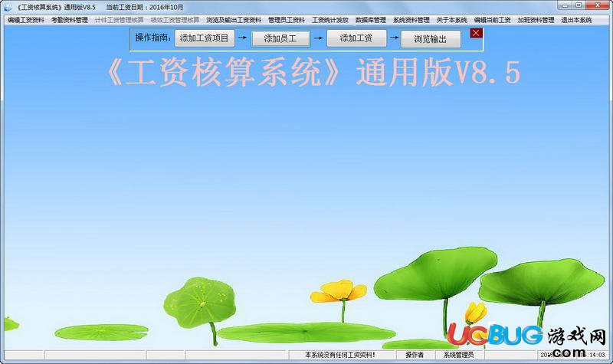Click the 当前工资日期：2016年10月 title text
This screenshot has height=364, width=613.
coord(145,8)
